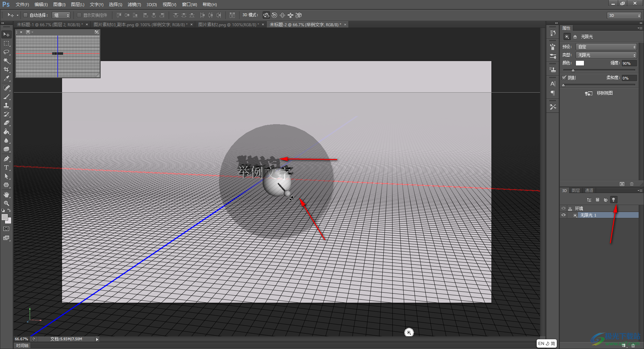Switch to the Channels tab
644x349 pixels.
click(x=589, y=191)
